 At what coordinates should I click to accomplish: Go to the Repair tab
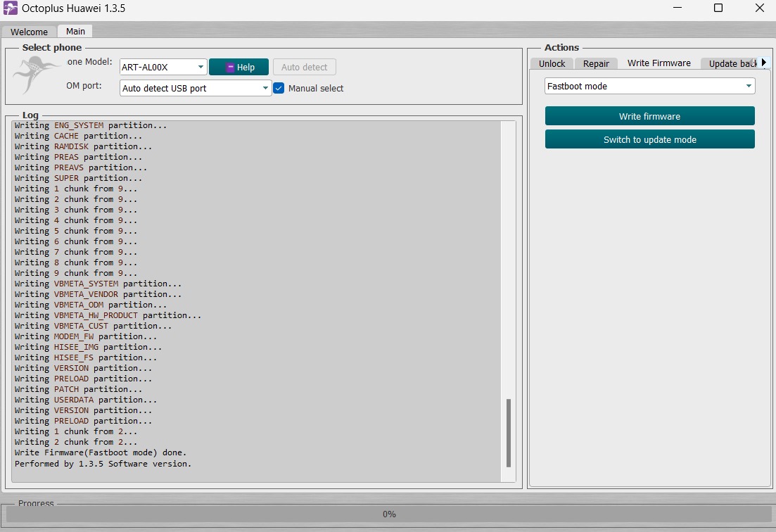tap(596, 63)
